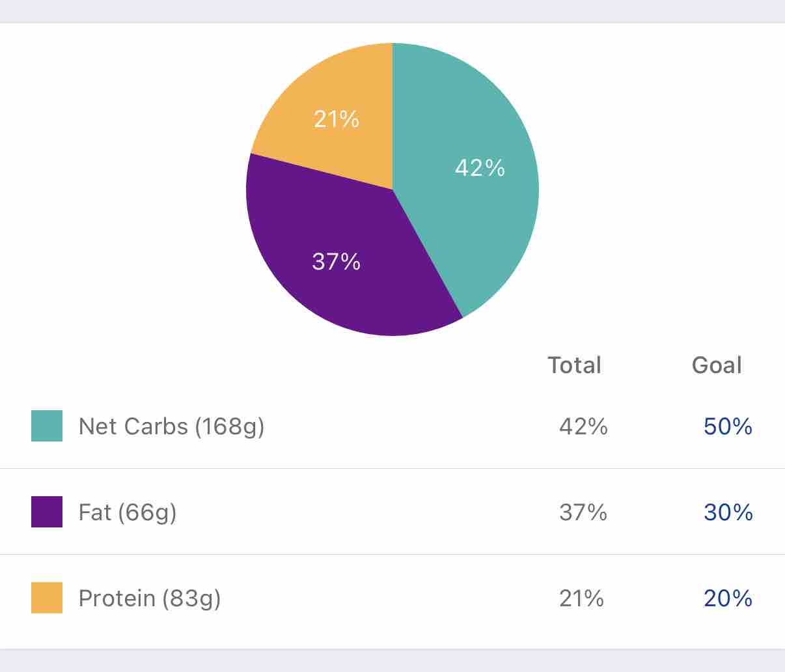Image resolution: width=785 pixels, height=672 pixels.
Task: Open the 30% Fat goal link
Action: pos(728,512)
